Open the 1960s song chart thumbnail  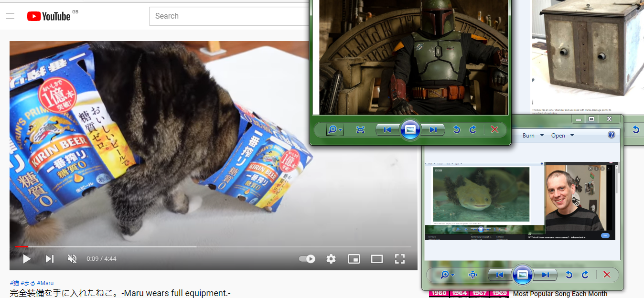point(468,294)
